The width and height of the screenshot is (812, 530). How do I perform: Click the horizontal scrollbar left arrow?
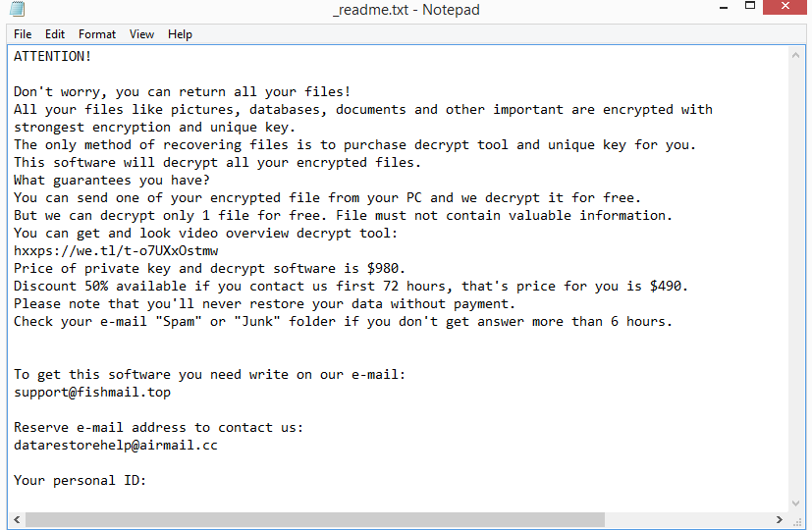15,520
